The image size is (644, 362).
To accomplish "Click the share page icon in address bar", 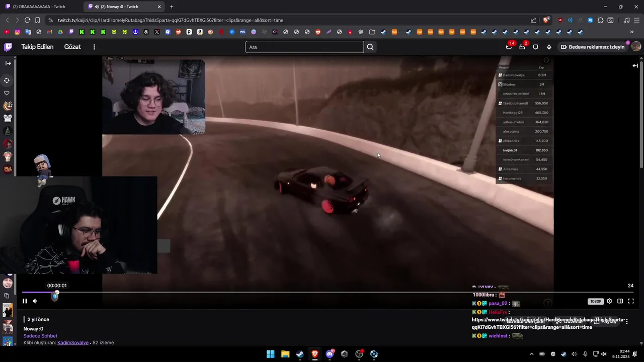I will (533, 20).
